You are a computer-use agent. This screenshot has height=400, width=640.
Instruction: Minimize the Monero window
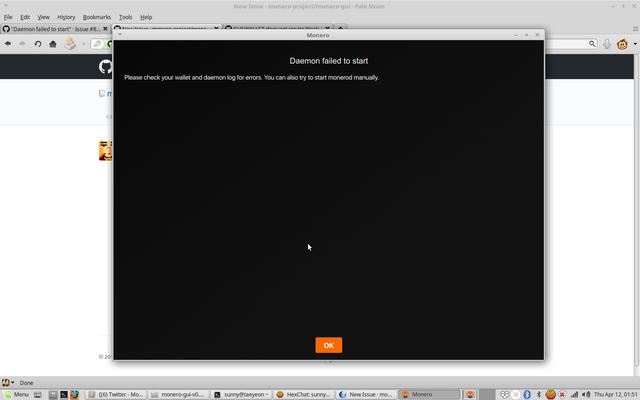(516, 35)
